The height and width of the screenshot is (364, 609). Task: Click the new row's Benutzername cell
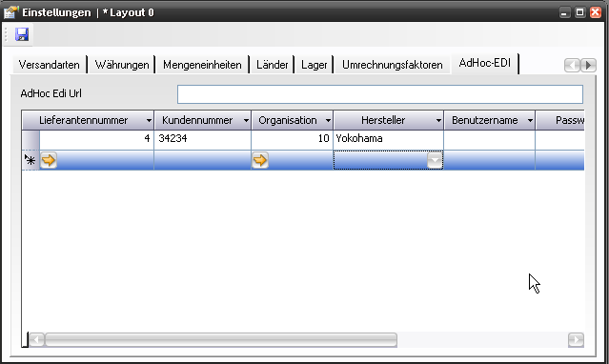click(489, 160)
